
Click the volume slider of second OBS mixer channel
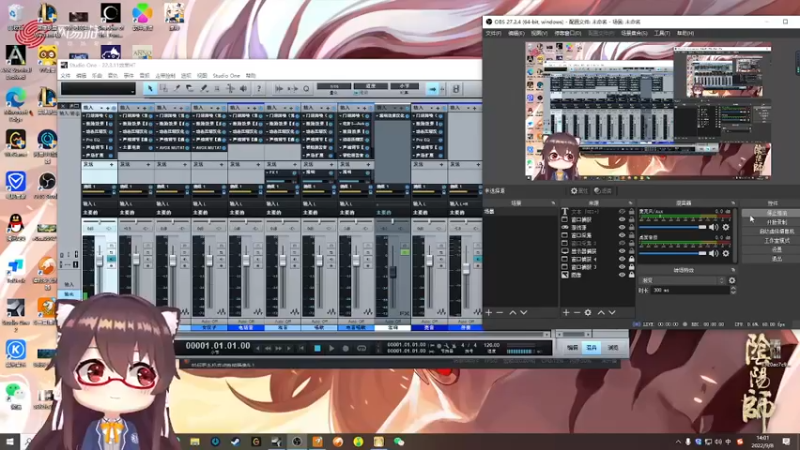tap(672, 253)
